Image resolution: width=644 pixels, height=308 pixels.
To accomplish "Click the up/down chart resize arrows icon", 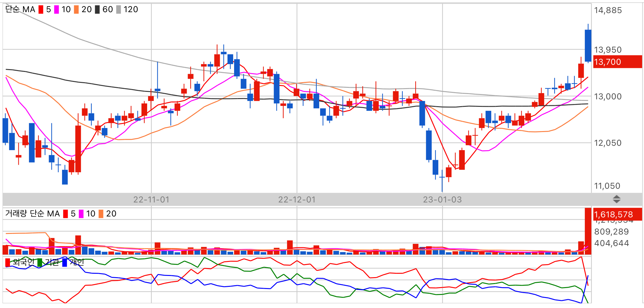I will 617,199.
